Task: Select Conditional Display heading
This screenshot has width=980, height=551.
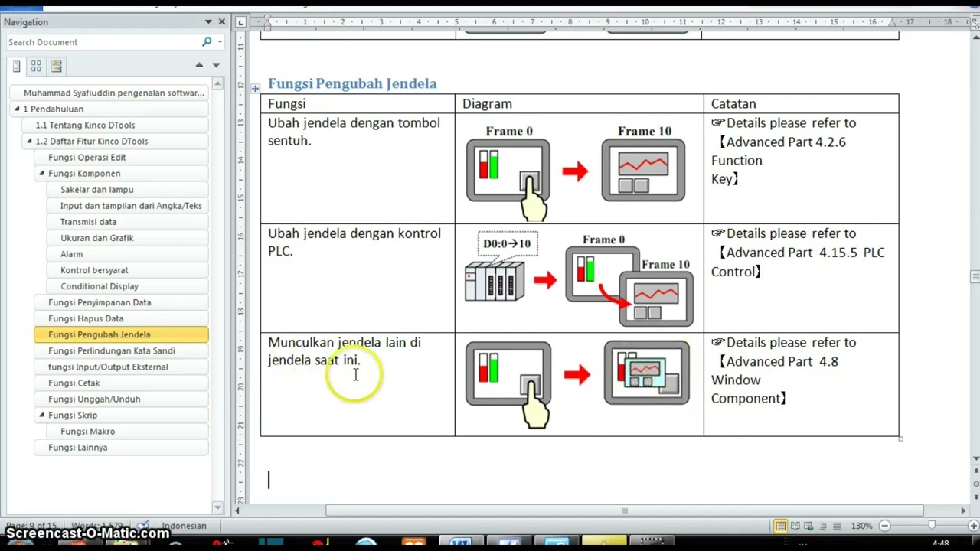Action: 128,285
